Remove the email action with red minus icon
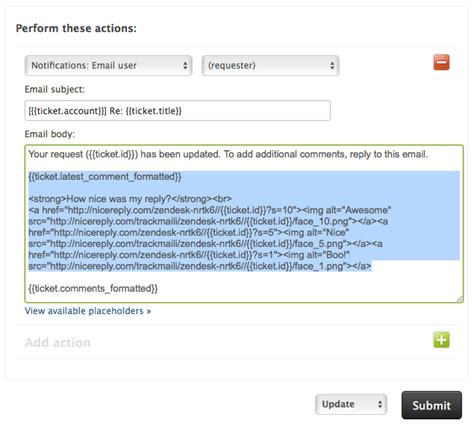 coord(441,62)
